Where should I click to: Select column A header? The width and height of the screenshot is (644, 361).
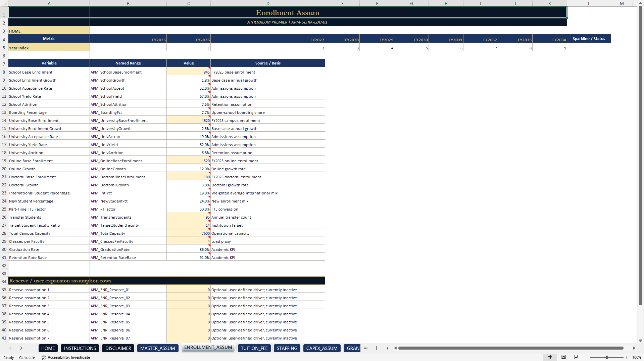click(x=49, y=3)
